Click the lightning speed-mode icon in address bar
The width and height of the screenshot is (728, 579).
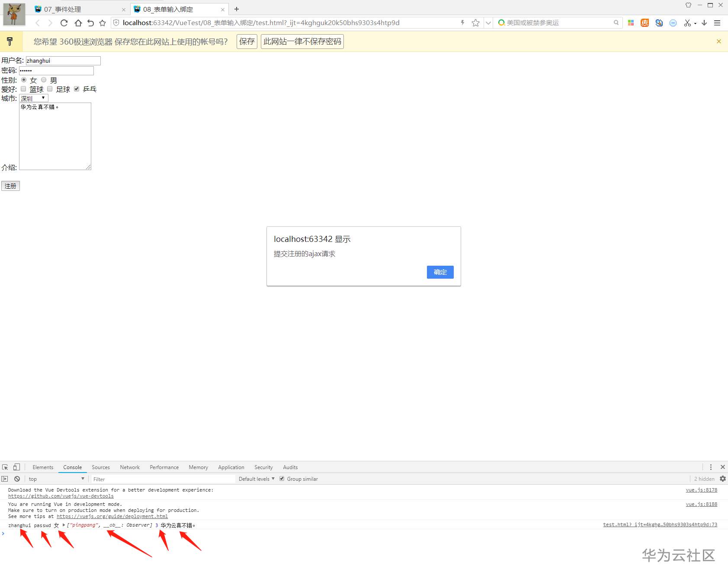[x=462, y=23]
